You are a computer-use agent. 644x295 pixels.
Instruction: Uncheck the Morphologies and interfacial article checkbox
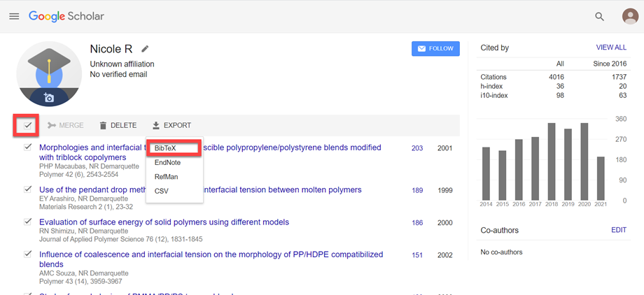28,147
